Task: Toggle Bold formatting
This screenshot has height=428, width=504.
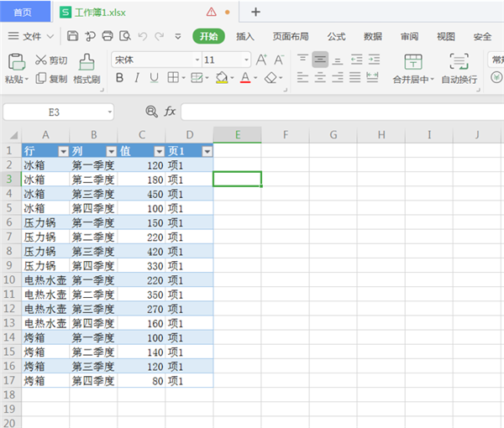Action: click(119, 78)
